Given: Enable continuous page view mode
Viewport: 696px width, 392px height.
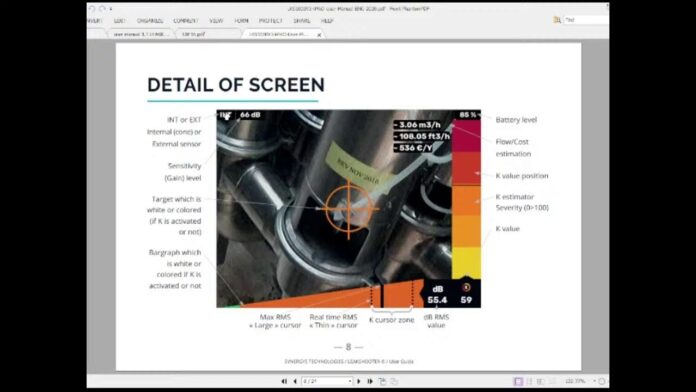Looking at the screenshot, I should (529, 381).
